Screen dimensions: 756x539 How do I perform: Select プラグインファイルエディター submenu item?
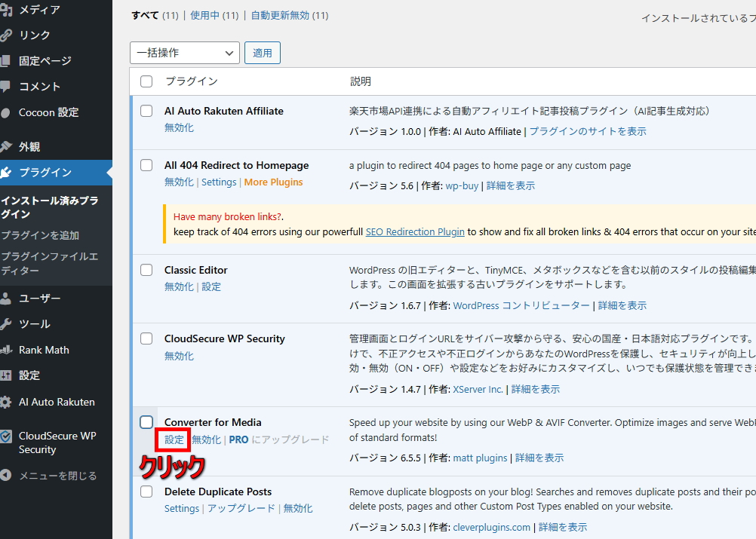click(49, 263)
